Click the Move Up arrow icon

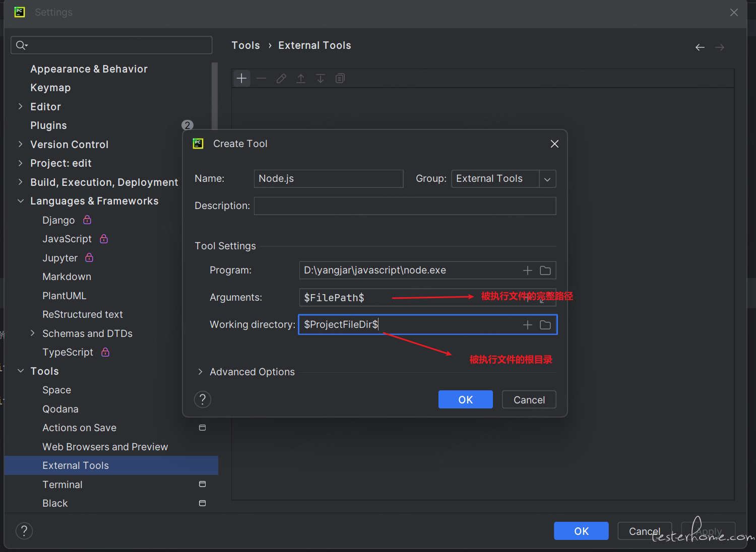301,79
